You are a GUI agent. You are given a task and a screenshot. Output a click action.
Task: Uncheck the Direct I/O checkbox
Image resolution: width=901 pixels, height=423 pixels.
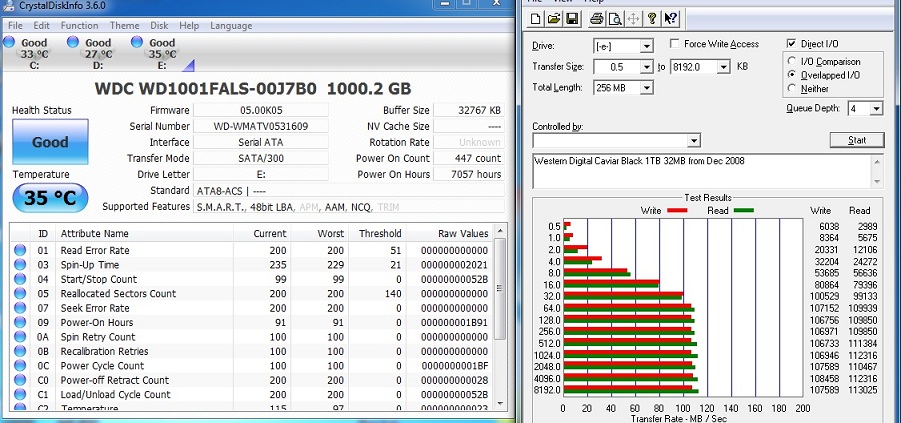click(793, 44)
